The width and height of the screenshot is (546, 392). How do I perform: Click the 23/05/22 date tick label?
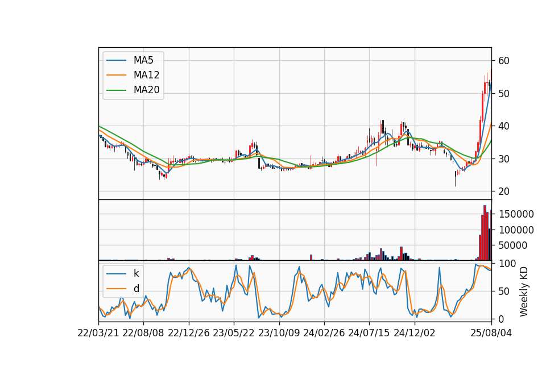click(x=234, y=333)
